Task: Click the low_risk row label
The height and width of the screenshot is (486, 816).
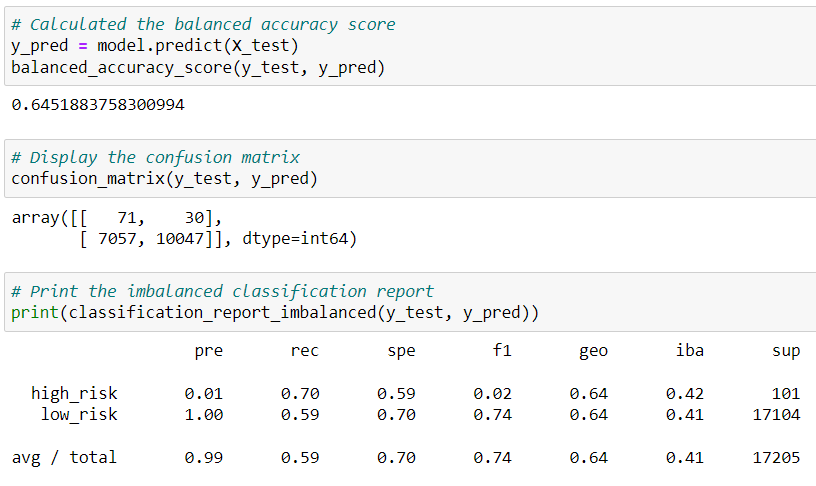Action: pos(79,415)
